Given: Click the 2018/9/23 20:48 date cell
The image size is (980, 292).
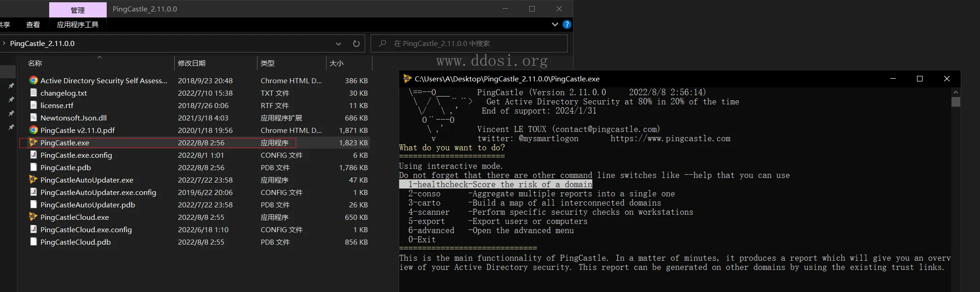Looking at the screenshot, I should pyautogui.click(x=205, y=80).
